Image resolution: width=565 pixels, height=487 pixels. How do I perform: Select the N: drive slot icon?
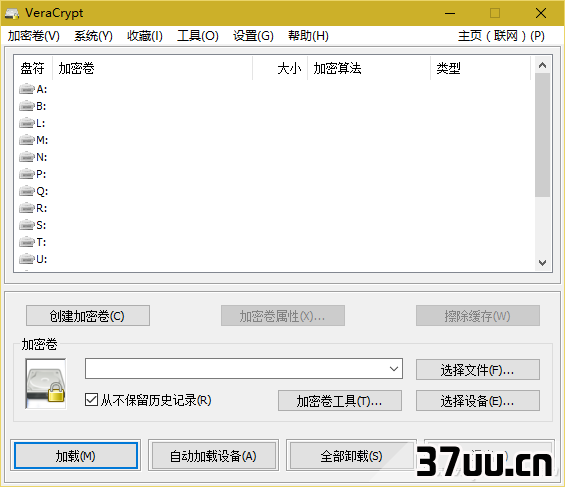27,157
